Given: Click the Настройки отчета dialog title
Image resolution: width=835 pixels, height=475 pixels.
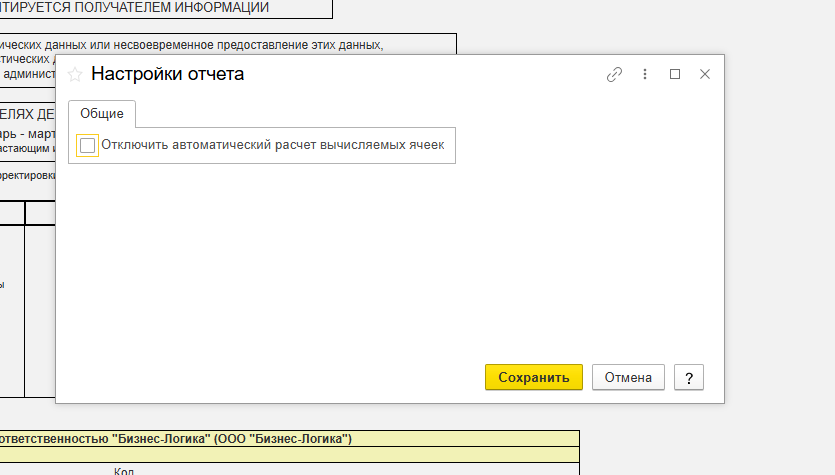Looking at the screenshot, I should pyautogui.click(x=167, y=73).
